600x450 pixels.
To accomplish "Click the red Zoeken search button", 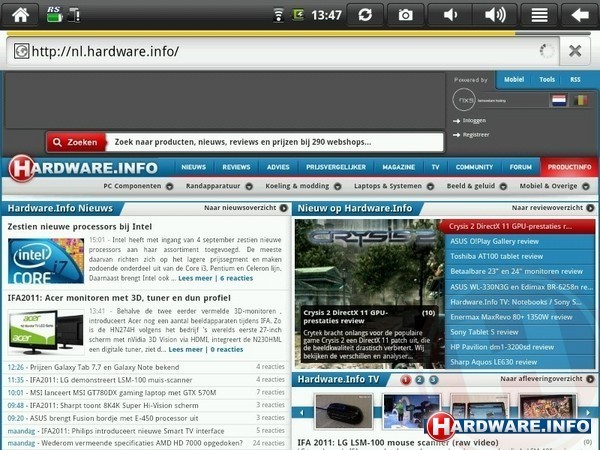I will (x=76, y=142).
